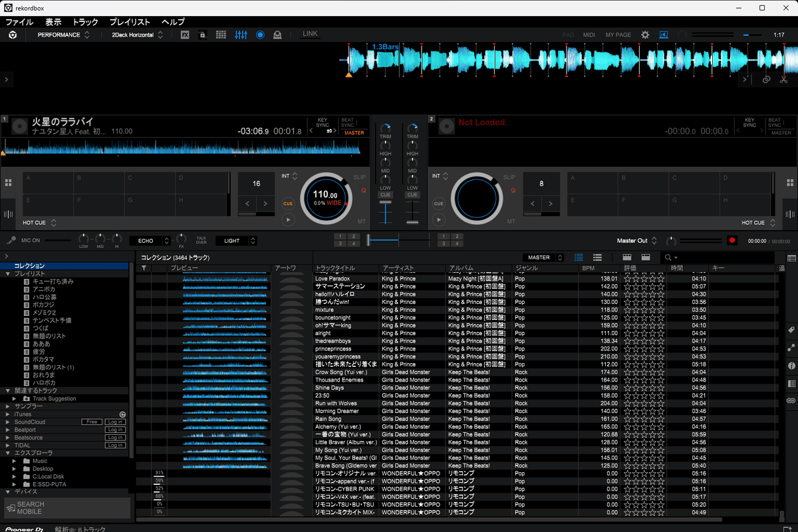Switch browser to artwork list view icon
The width and height of the screenshot is (798, 532).
[597, 257]
